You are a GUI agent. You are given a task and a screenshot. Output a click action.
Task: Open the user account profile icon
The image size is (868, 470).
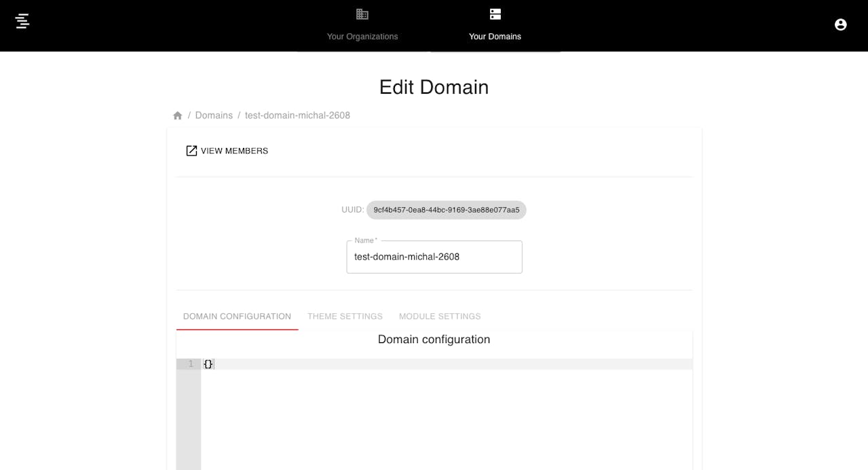click(840, 24)
